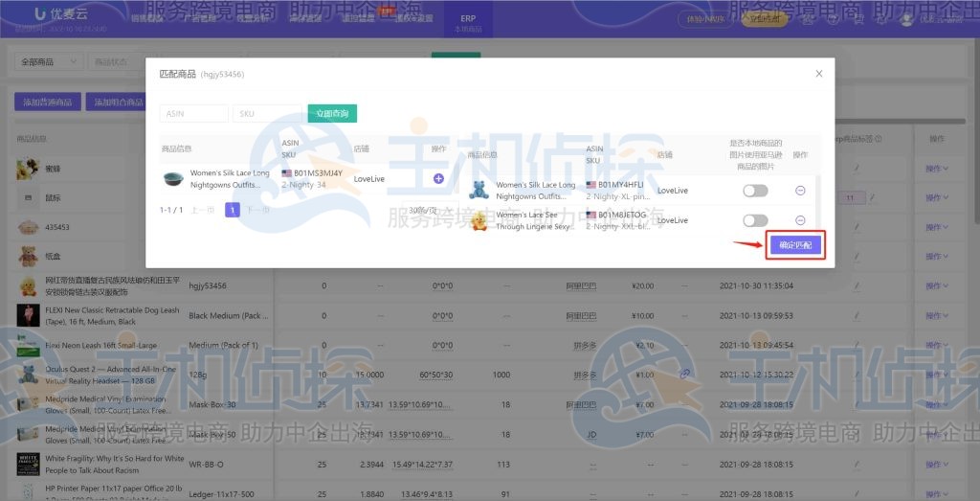Viewport: 980px width, 501px height.
Task: Toggle Amazon image switch for B01M8JETOG
Action: tap(755, 220)
